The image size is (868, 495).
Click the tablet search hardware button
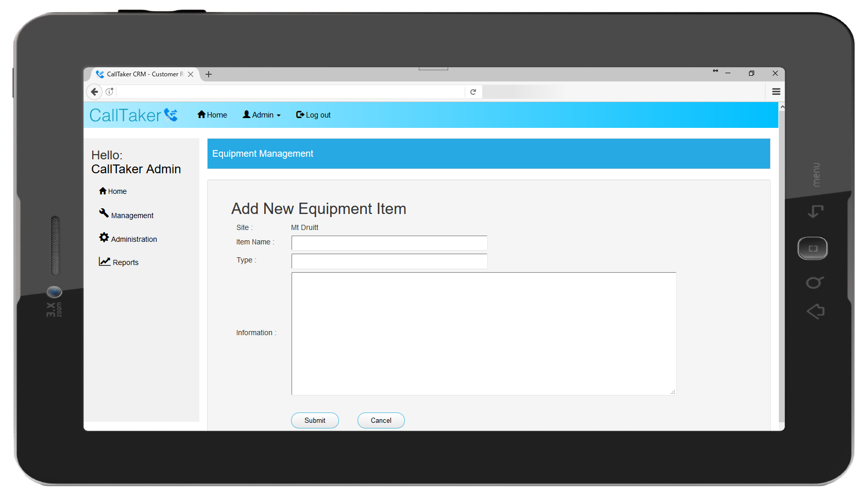pos(814,283)
